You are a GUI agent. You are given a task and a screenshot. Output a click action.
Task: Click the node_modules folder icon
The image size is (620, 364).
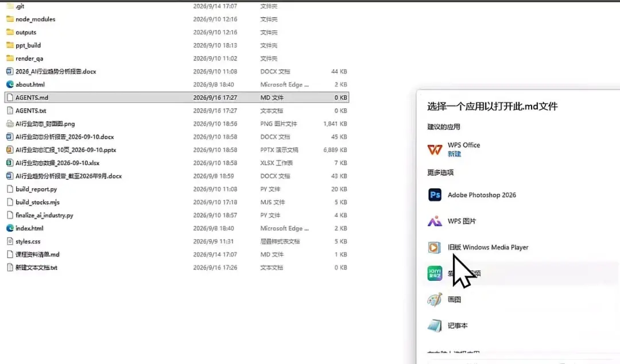point(10,19)
